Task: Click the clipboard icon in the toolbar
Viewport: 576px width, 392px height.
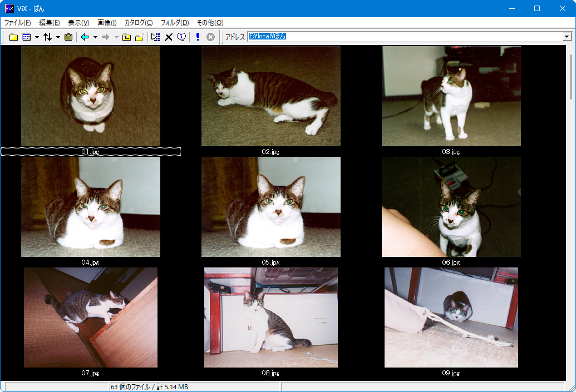Action: coord(68,37)
